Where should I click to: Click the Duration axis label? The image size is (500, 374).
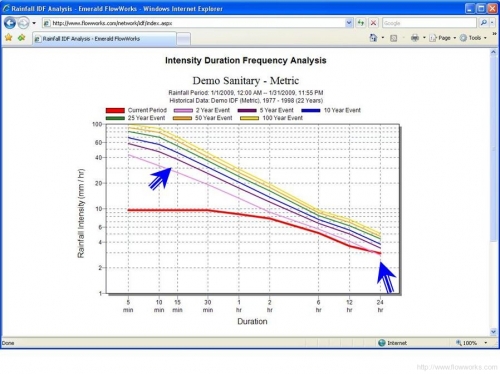[252, 322]
